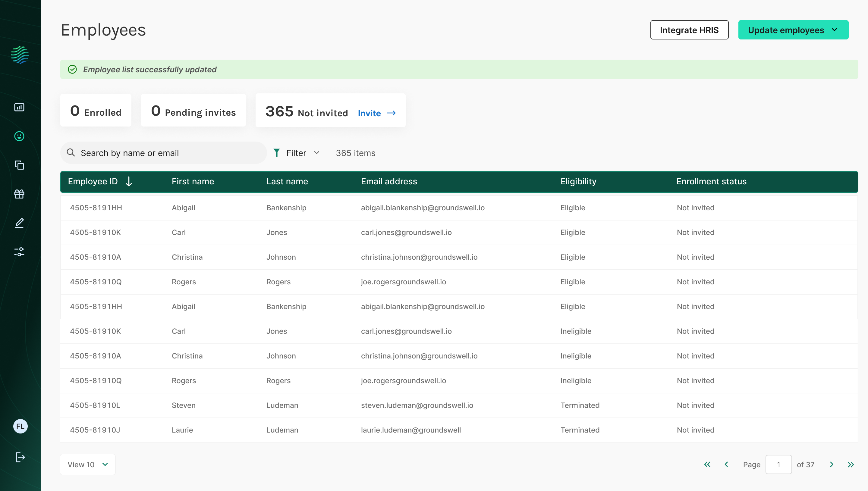Go to the next page arrow
Image resolution: width=868 pixels, height=491 pixels.
[831, 464]
